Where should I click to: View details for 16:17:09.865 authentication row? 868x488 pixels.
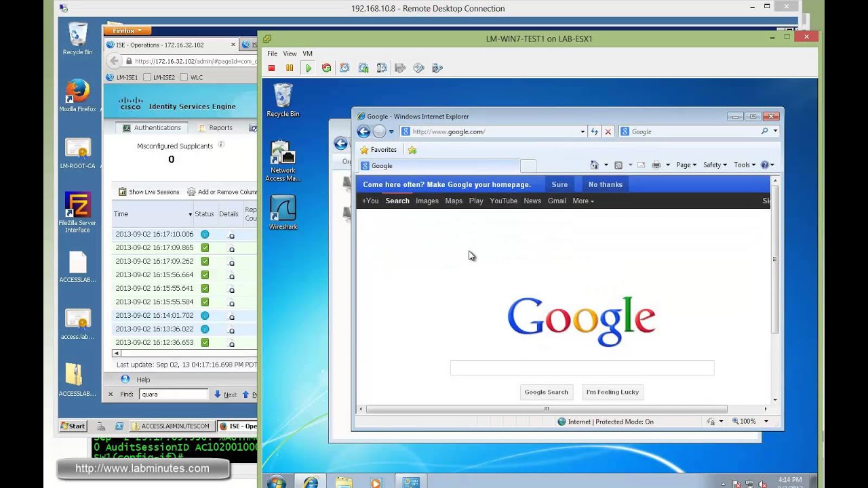(x=231, y=248)
